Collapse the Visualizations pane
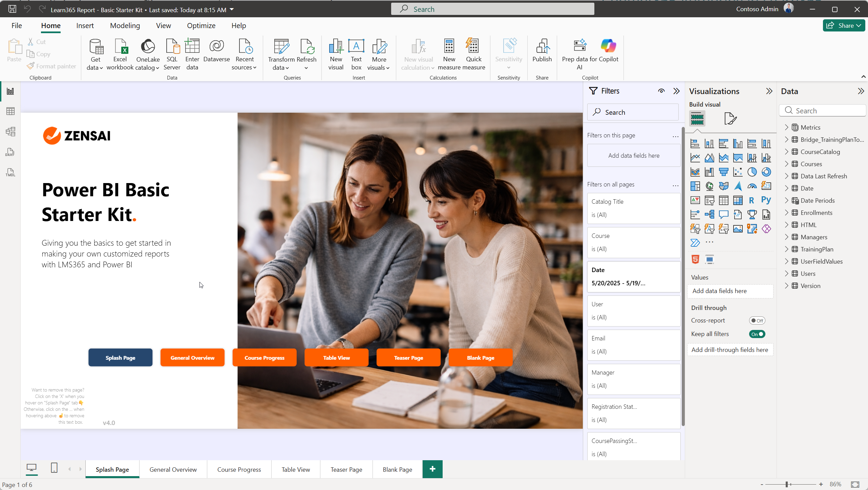Viewport: 868px width, 490px height. click(x=769, y=91)
